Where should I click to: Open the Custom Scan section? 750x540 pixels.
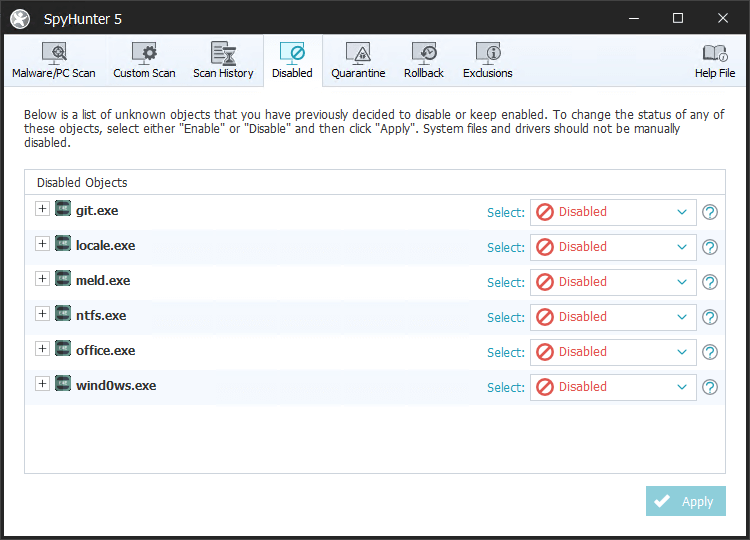coord(144,61)
